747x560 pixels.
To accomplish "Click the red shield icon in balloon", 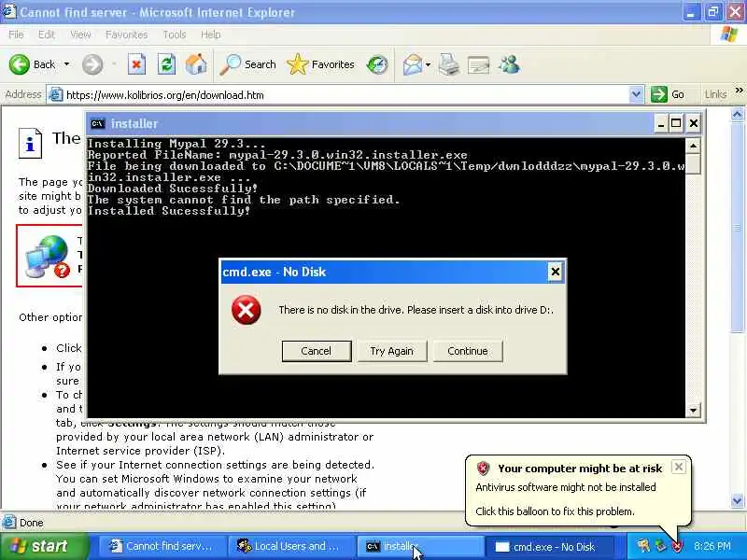I will click(483, 469).
